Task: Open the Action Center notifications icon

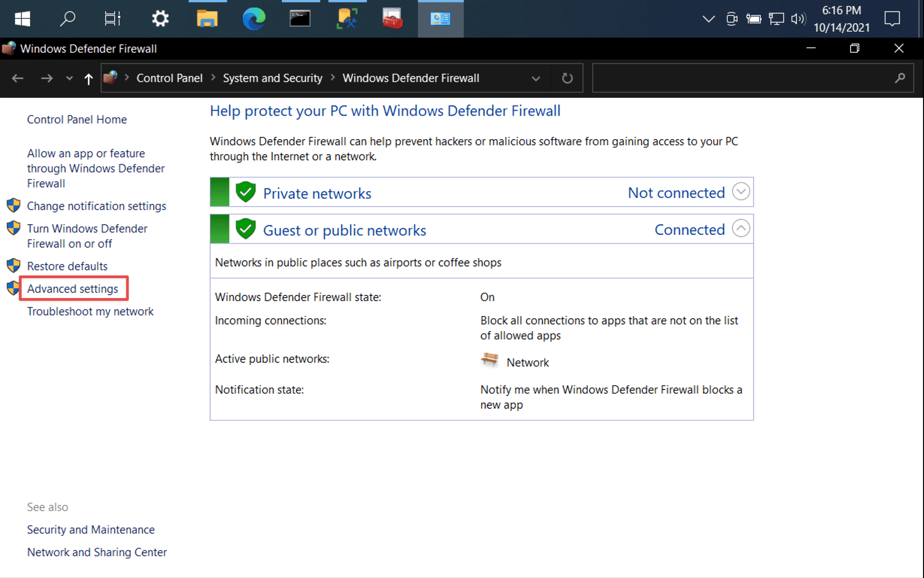Action: [892, 19]
